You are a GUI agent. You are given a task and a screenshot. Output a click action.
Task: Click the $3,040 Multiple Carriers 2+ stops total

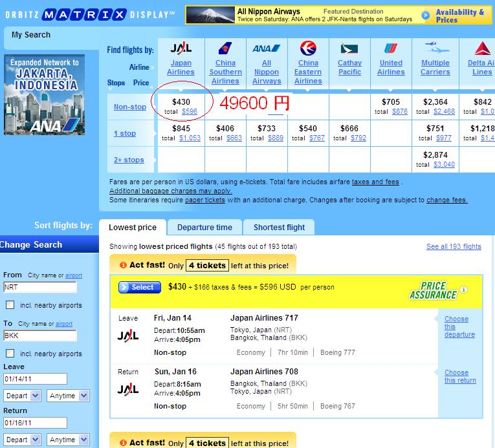444,164
